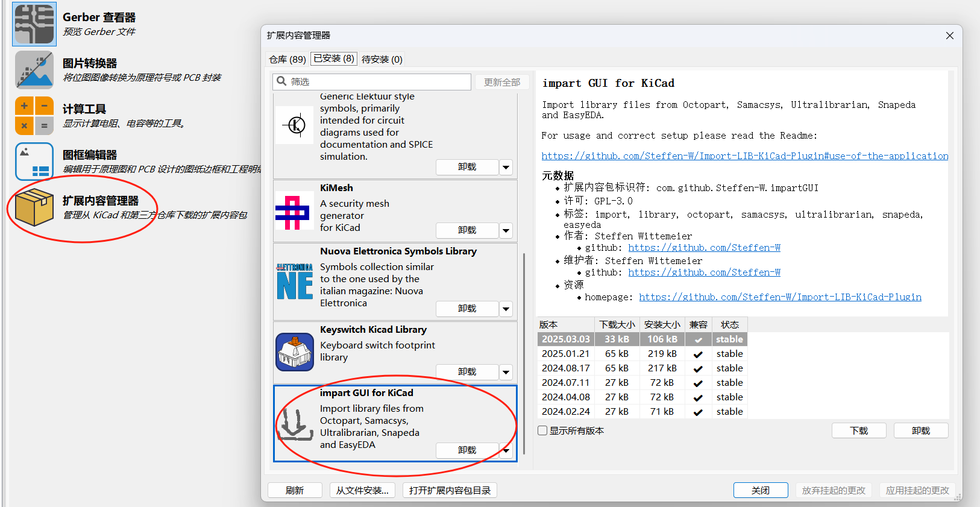Screen dimensions: 980x507
Task: Open author's github Steffen-W link
Action: (704, 248)
